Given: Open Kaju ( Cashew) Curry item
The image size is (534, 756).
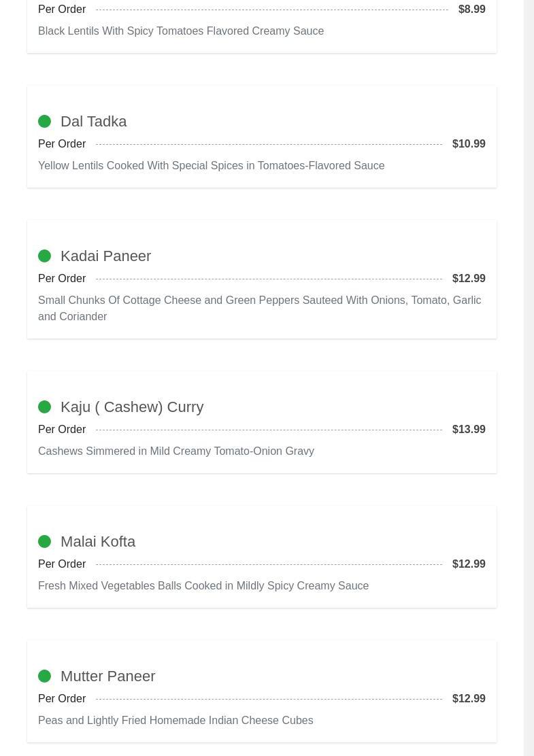Looking at the screenshot, I should click(x=132, y=407).
